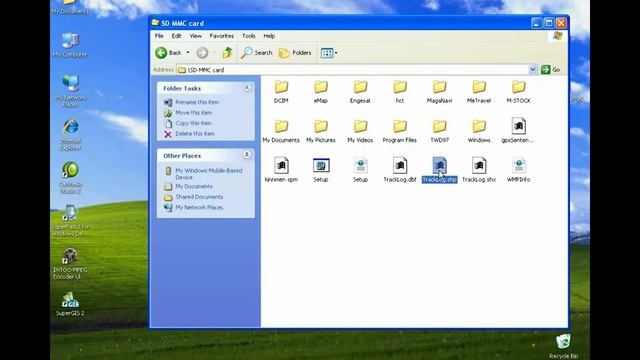Expand the Address bar dropdown
The height and width of the screenshot is (360, 640).
click(532, 70)
